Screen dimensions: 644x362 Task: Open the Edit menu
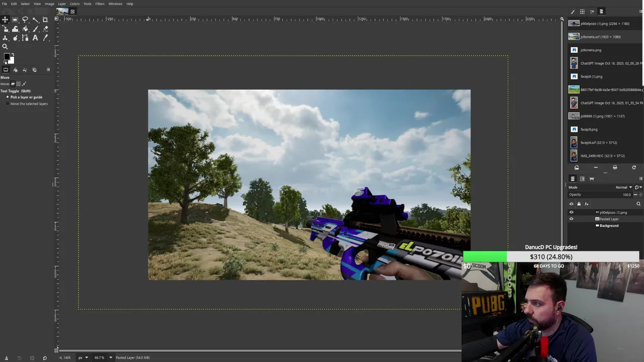[x=14, y=4]
